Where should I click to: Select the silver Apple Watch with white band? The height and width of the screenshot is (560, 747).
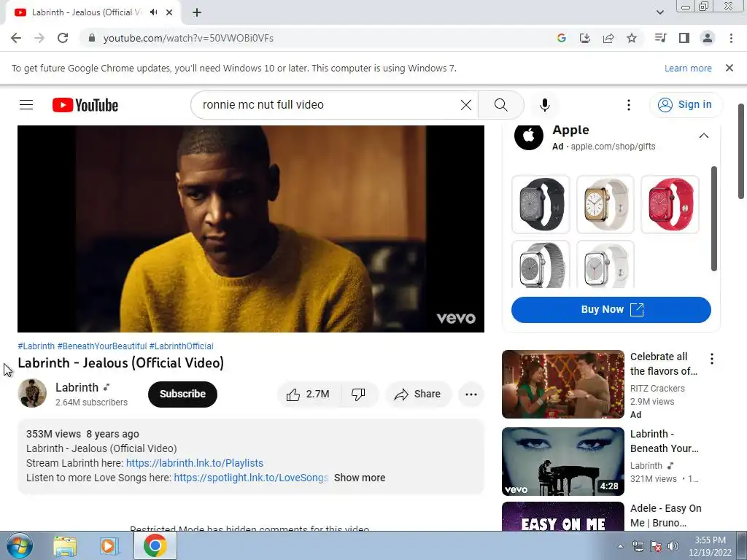tap(605, 264)
